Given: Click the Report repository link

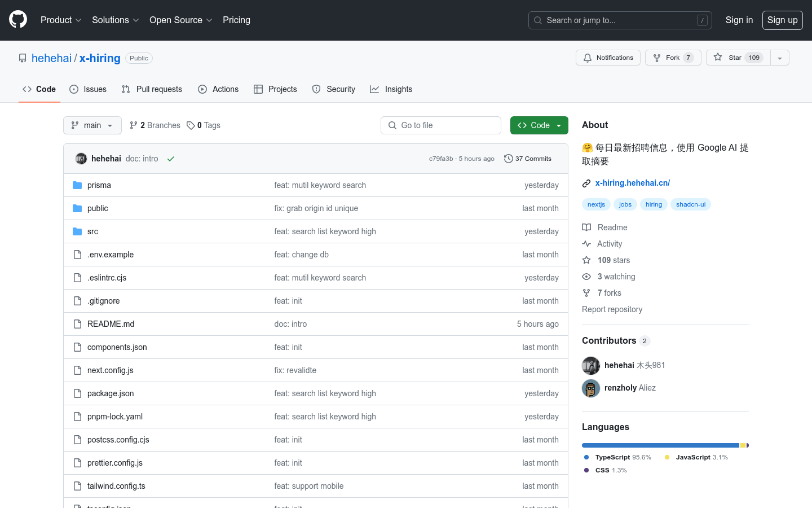Looking at the screenshot, I should coord(612,309).
